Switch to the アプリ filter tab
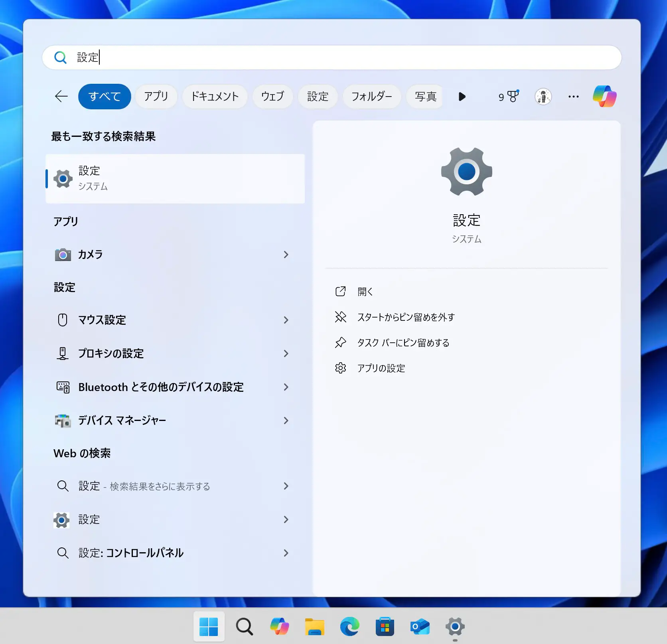The image size is (667, 644). [156, 96]
